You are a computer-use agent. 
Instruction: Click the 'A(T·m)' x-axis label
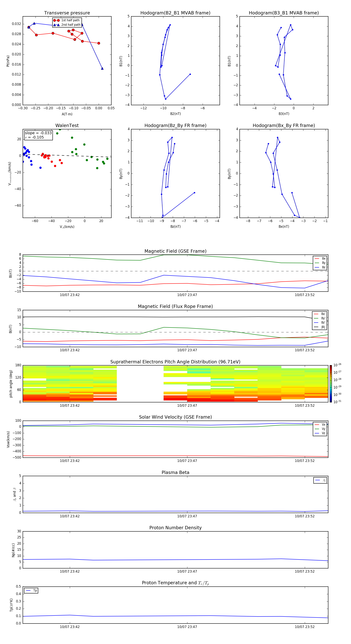pos(67,114)
